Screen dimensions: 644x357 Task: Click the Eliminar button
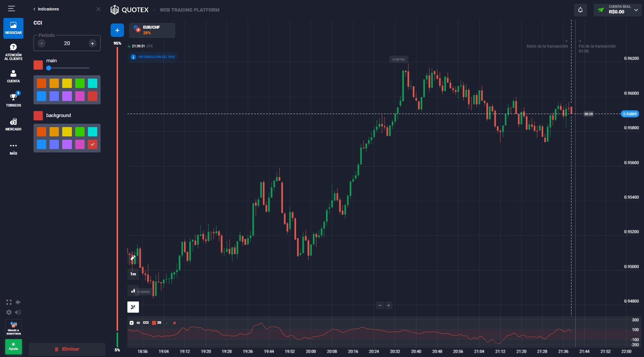pyautogui.click(x=67, y=349)
